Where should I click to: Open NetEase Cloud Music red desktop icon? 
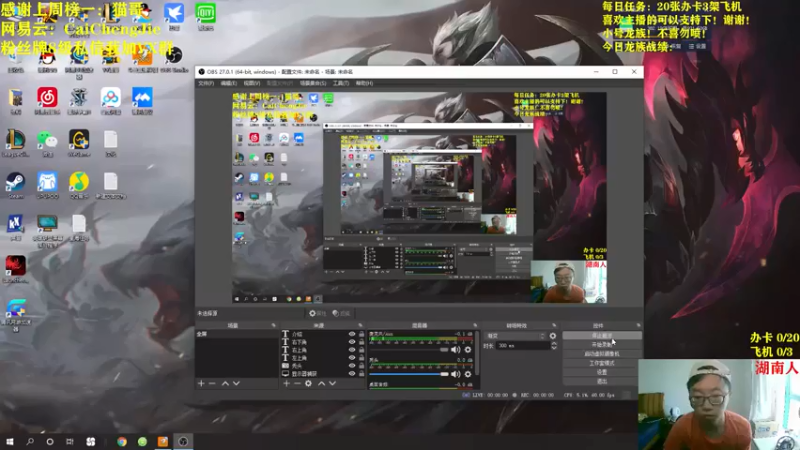(x=47, y=97)
